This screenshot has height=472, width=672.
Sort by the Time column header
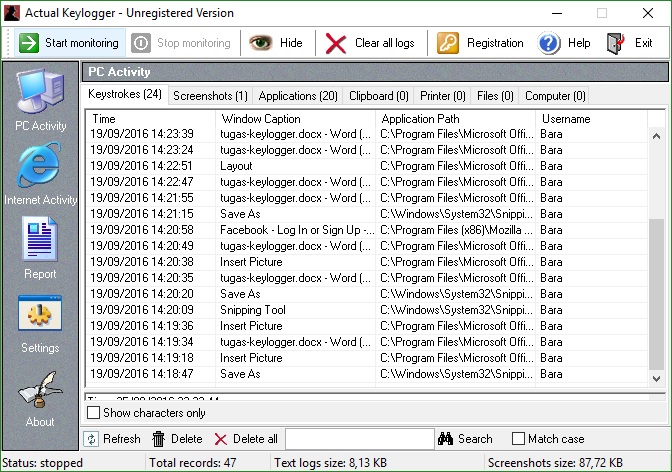pyautogui.click(x=150, y=119)
